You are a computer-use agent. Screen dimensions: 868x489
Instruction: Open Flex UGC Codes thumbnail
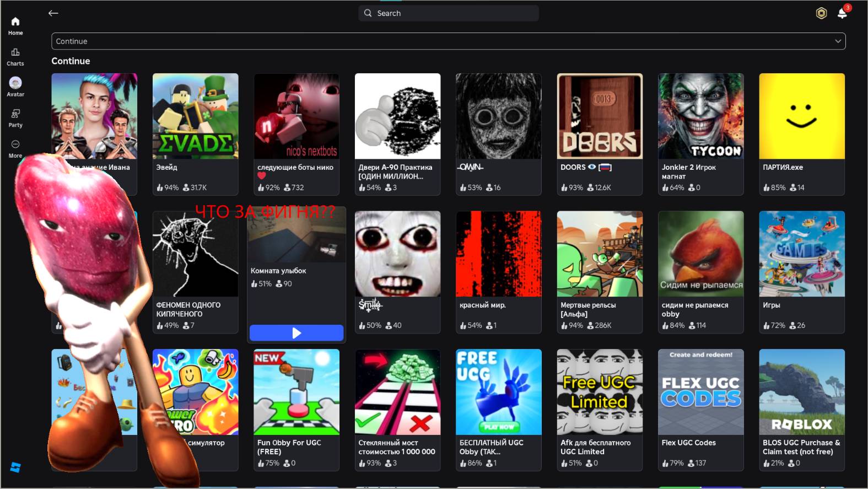(701, 392)
